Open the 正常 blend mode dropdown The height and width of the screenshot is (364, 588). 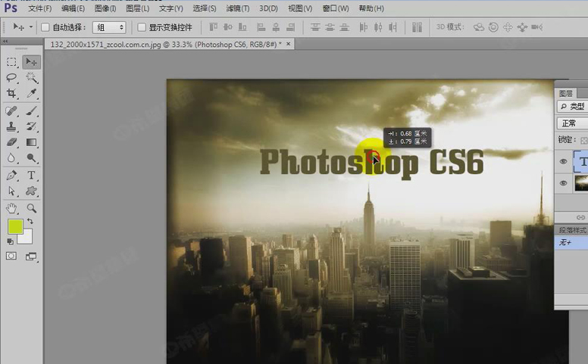pos(572,123)
